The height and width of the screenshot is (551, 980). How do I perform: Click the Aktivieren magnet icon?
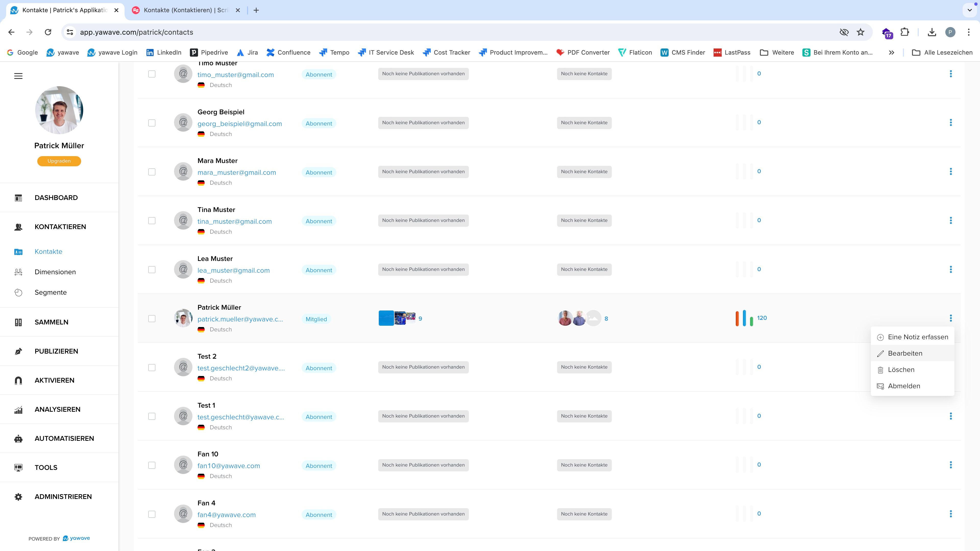(18, 380)
